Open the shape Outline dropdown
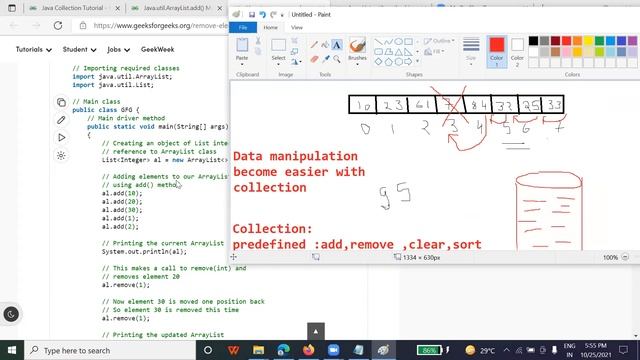640x360 pixels. pyautogui.click(x=439, y=41)
